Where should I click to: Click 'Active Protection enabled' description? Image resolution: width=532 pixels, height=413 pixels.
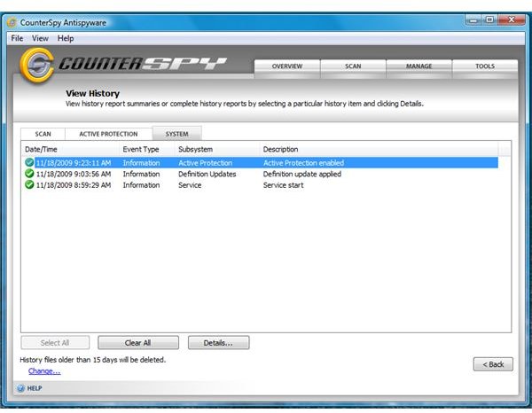303,163
